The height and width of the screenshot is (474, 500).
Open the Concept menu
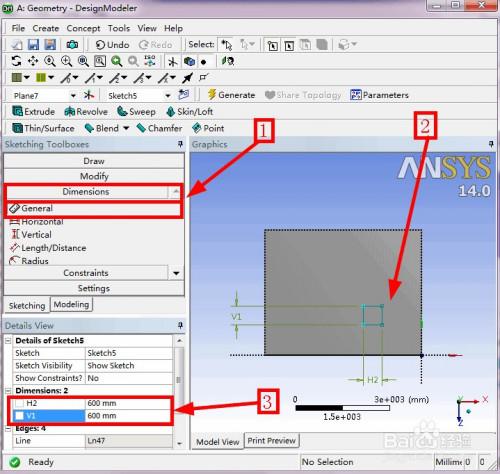pyautogui.click(x=83, y=28)
